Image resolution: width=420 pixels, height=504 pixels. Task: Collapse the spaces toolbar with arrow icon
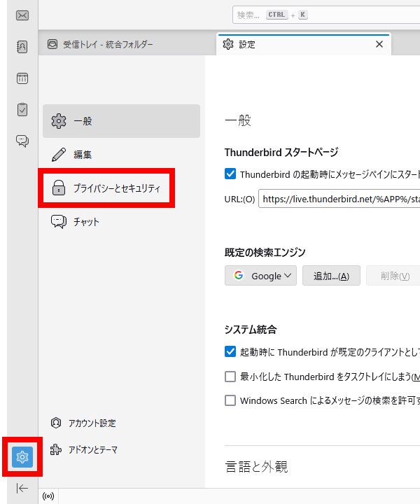pos(22,489)
